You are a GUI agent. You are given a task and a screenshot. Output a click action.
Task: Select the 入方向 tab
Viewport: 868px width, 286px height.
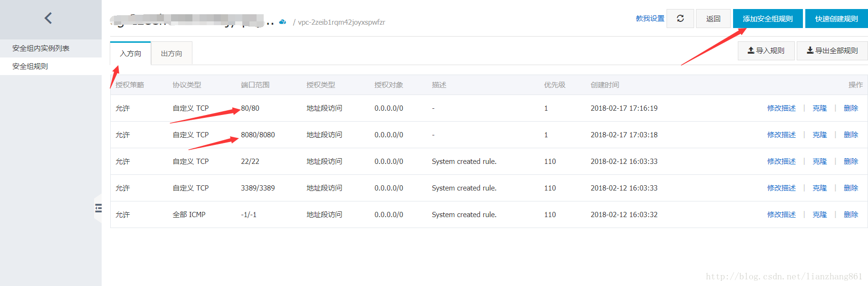tap(131, 53)
